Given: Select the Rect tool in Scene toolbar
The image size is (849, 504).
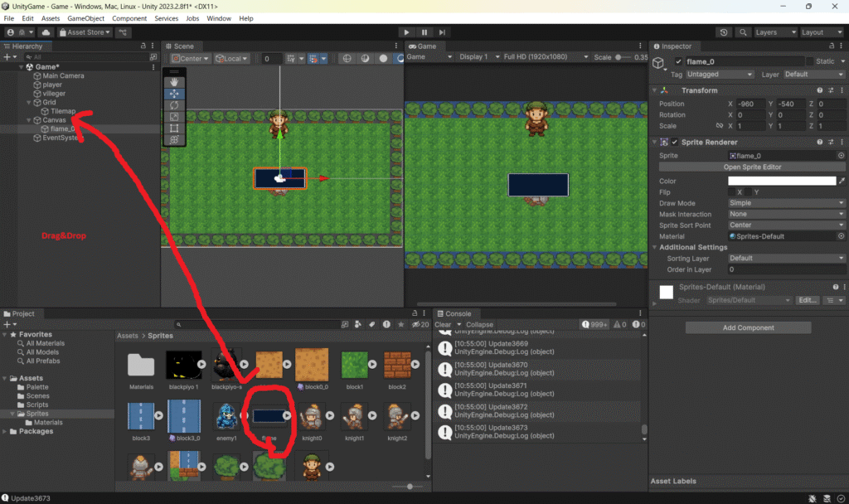Looking at the screenshot, I should [x=174, y=128].
